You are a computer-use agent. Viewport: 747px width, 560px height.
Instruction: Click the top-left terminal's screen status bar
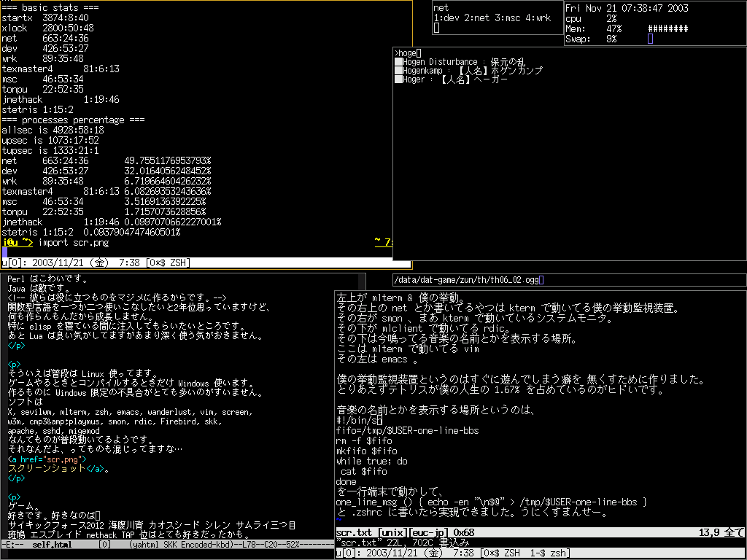(206, 262)
